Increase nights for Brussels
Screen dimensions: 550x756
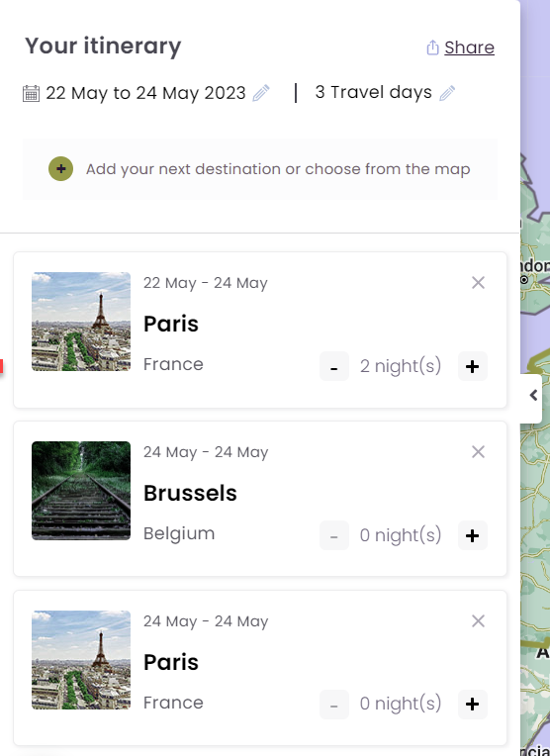(473, 535)
